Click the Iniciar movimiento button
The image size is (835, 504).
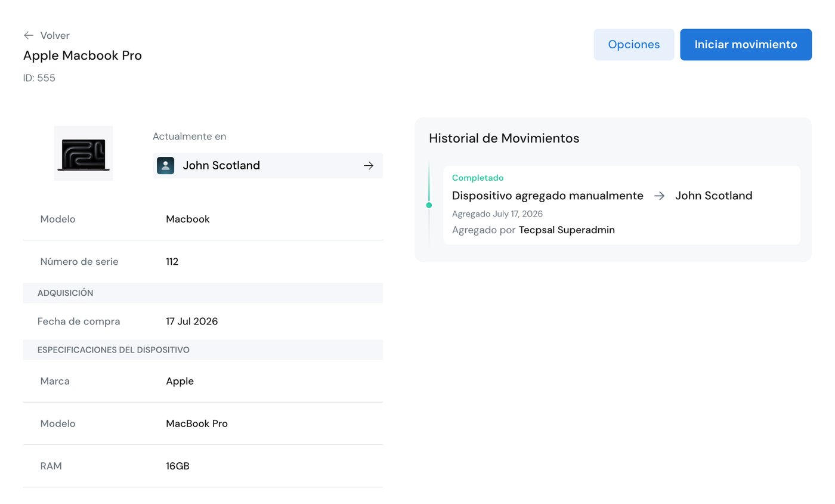pos(746,45)
